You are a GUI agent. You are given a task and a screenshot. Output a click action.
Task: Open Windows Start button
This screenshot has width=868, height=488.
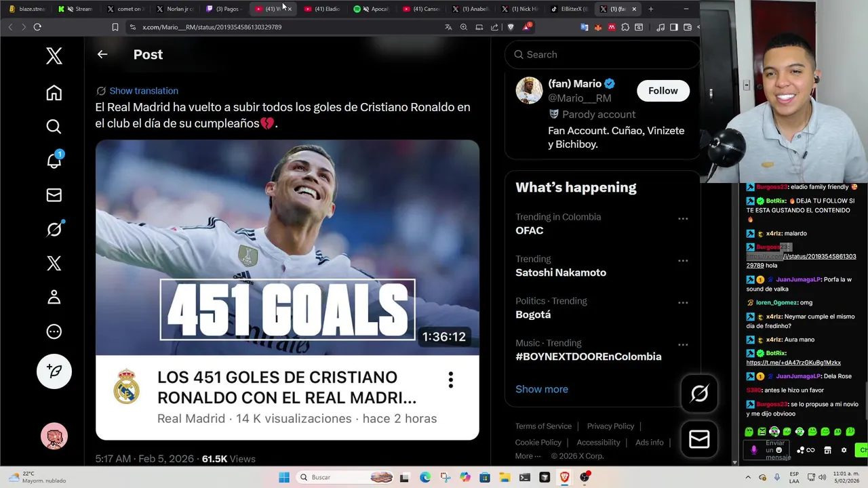pyautogui.click(x=284, y=477)
